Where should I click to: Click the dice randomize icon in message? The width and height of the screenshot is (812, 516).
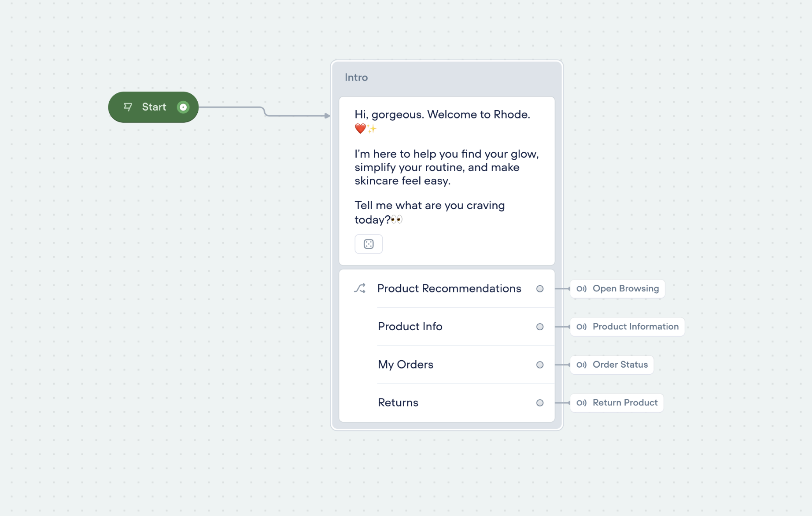[369, 244]
